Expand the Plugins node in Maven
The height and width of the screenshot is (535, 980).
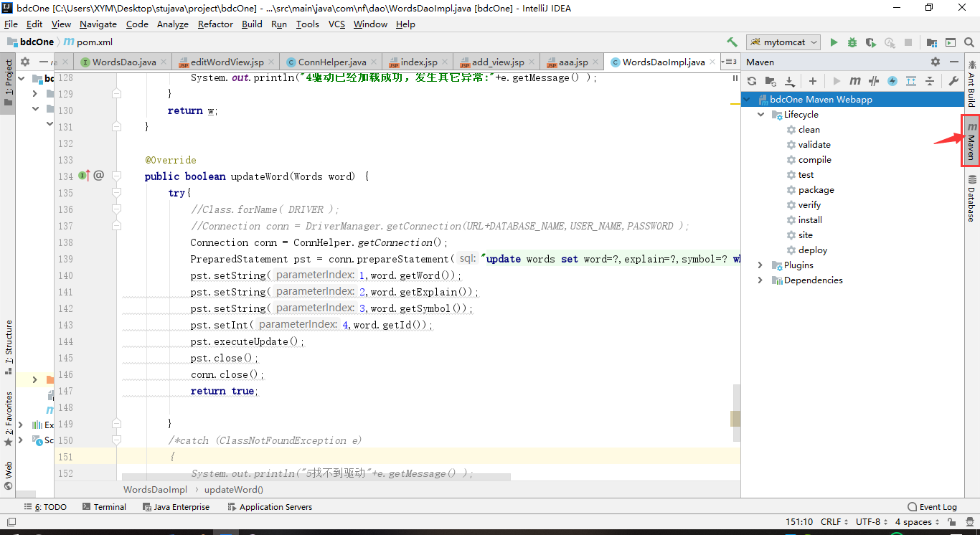(x=760, y=265)
